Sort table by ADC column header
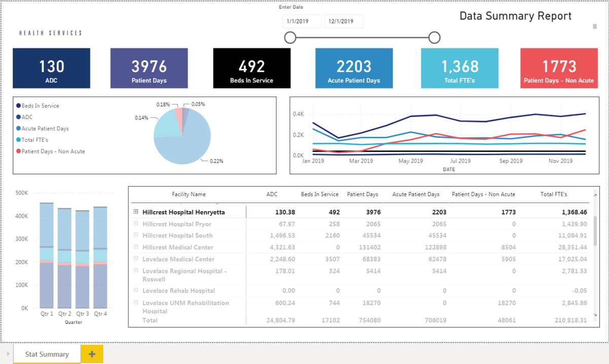 pos(272,194)
